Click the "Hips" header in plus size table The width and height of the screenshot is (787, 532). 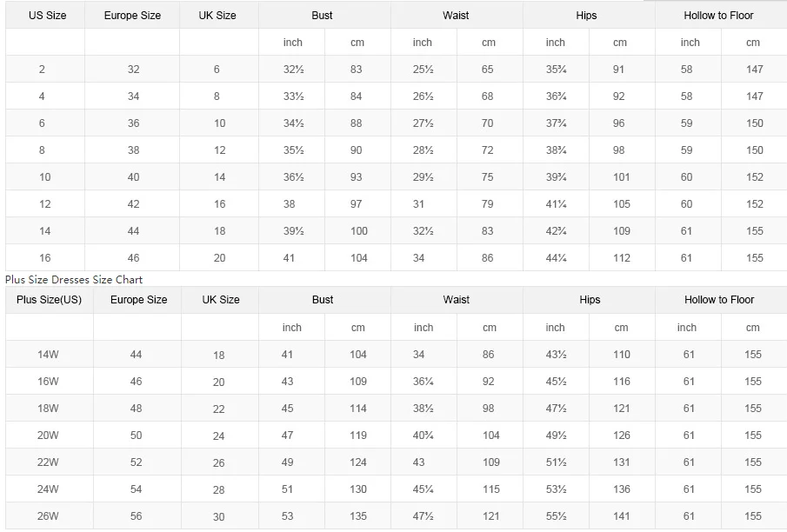(590, 300)
